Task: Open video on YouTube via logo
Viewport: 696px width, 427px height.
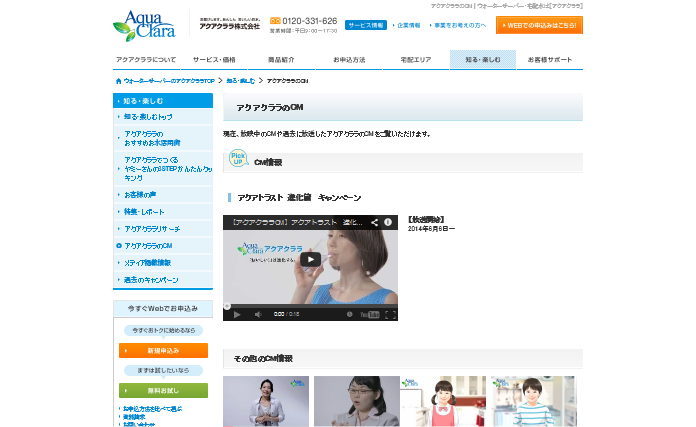Action: click(369, 314)
